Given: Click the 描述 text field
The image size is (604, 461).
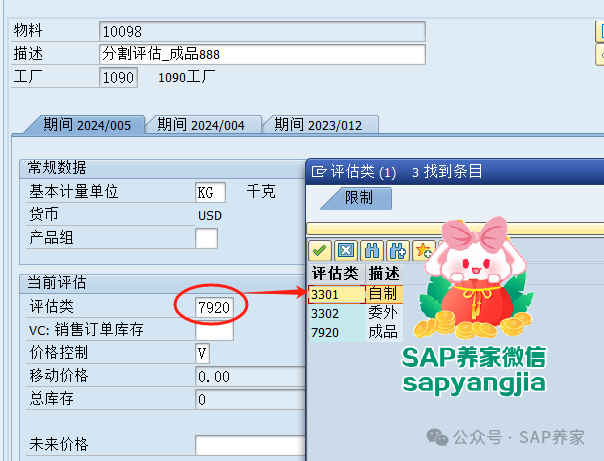Looking at the screenshot, I should coord(262,54).
